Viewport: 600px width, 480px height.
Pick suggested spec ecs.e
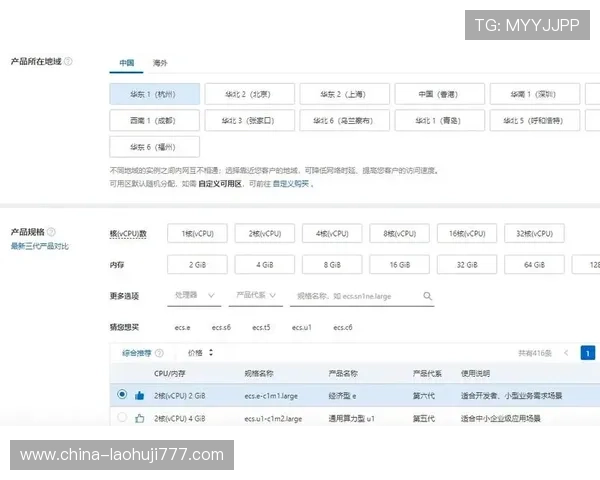183,328
